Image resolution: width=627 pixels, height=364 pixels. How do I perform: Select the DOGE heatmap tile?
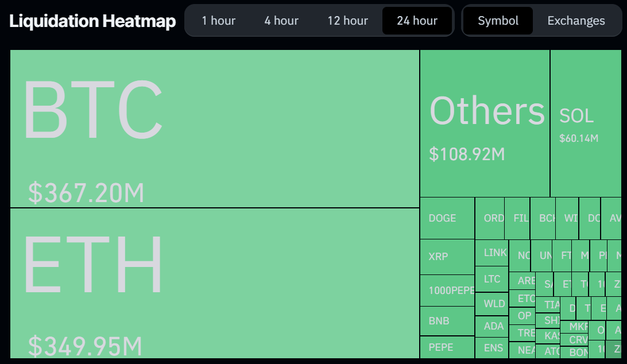pos(447,218)
